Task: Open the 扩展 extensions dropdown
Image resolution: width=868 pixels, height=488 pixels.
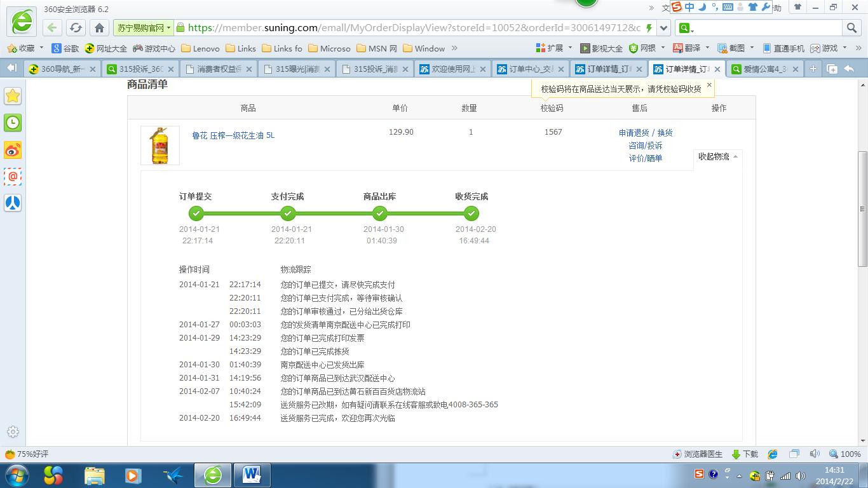Action: coord(555,48)
